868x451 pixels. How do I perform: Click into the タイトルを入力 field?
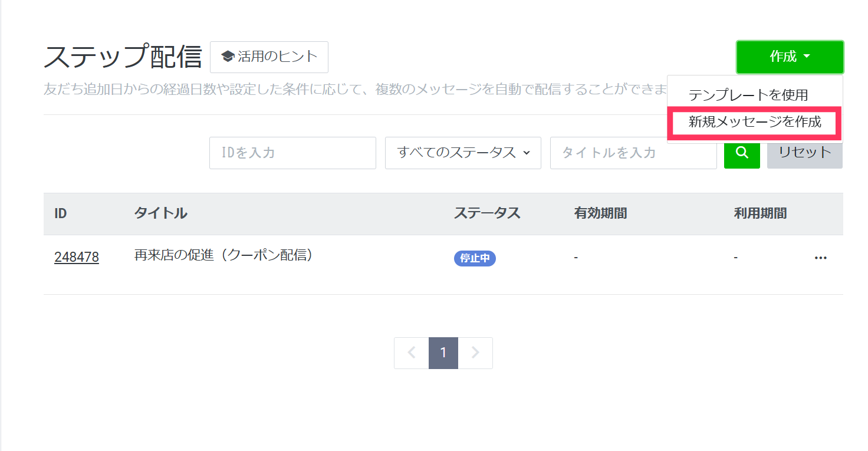tap(633, 153)
